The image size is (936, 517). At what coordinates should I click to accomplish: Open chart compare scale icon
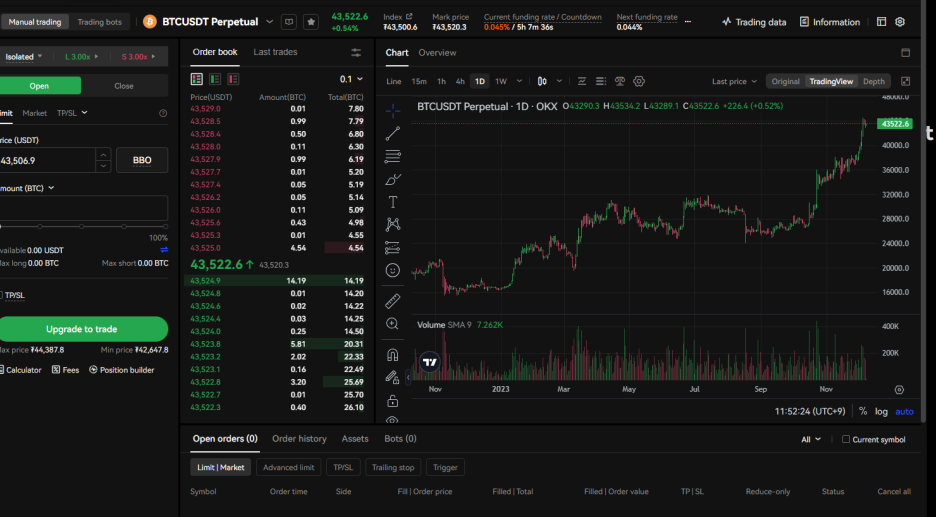coord(620,81)
